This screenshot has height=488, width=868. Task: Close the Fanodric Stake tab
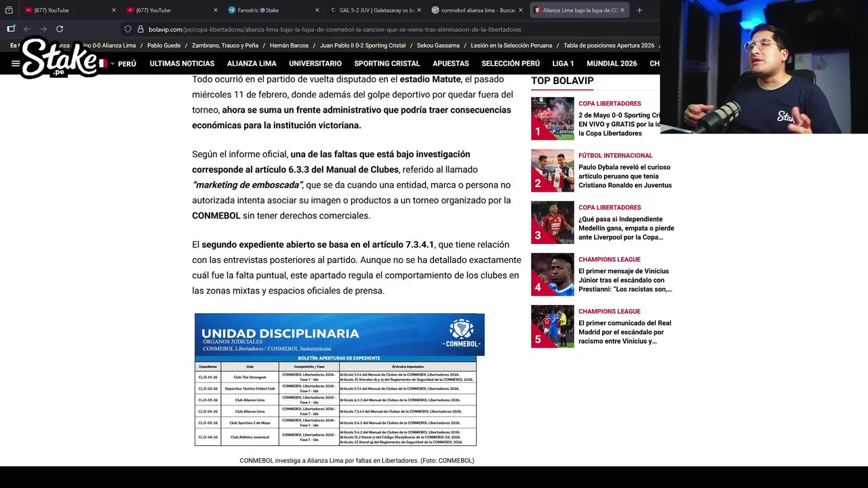[317, 10]
